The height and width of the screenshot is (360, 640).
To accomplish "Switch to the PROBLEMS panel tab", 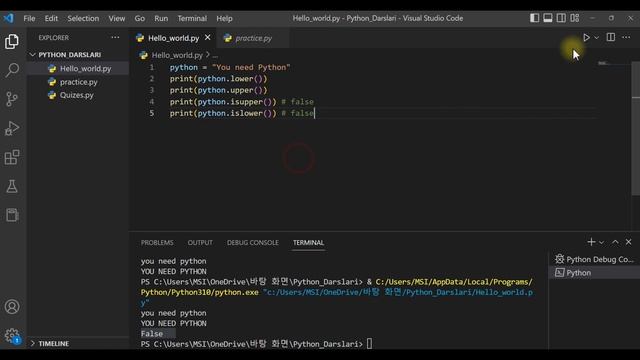I will 157,242.
